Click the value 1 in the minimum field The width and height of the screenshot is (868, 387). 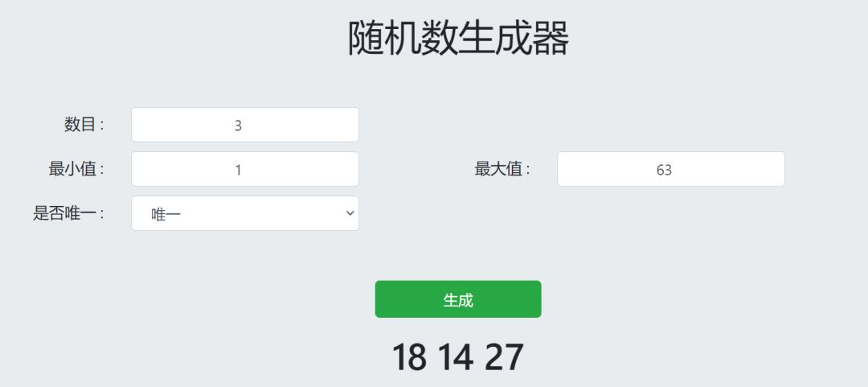(x=238, y=170)
